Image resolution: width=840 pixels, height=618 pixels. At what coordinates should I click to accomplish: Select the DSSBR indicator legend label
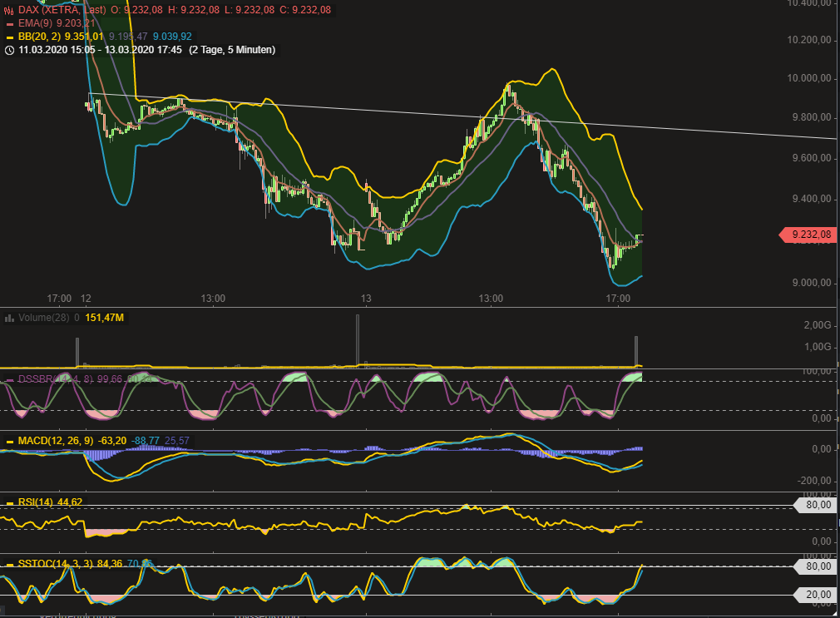(x=56, y=379)
